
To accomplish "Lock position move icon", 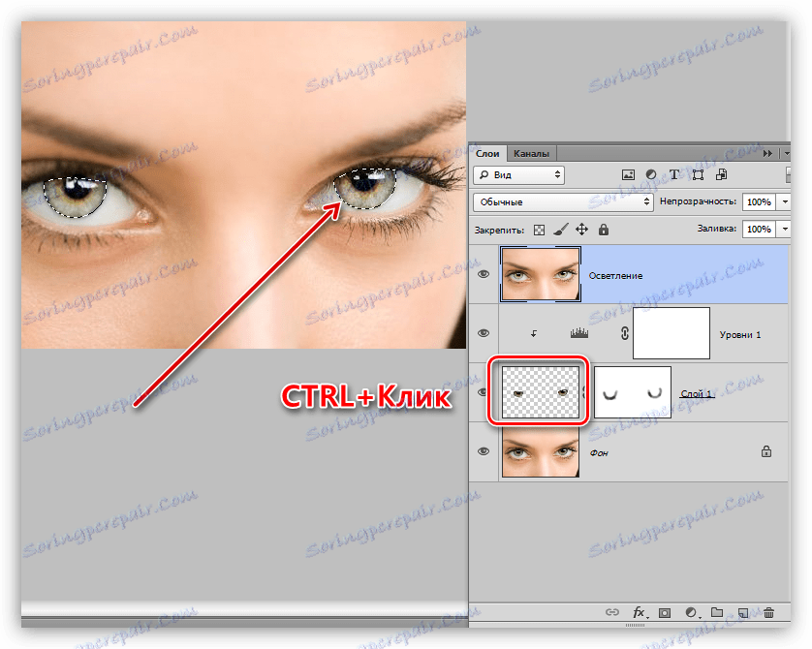I will pos(581,230).
